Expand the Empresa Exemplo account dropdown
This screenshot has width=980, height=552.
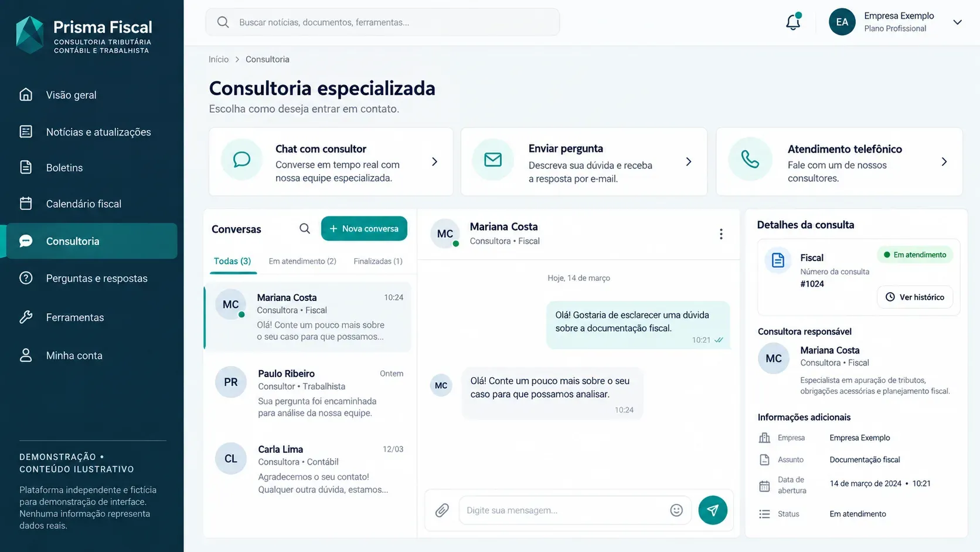tap(957, 22)
